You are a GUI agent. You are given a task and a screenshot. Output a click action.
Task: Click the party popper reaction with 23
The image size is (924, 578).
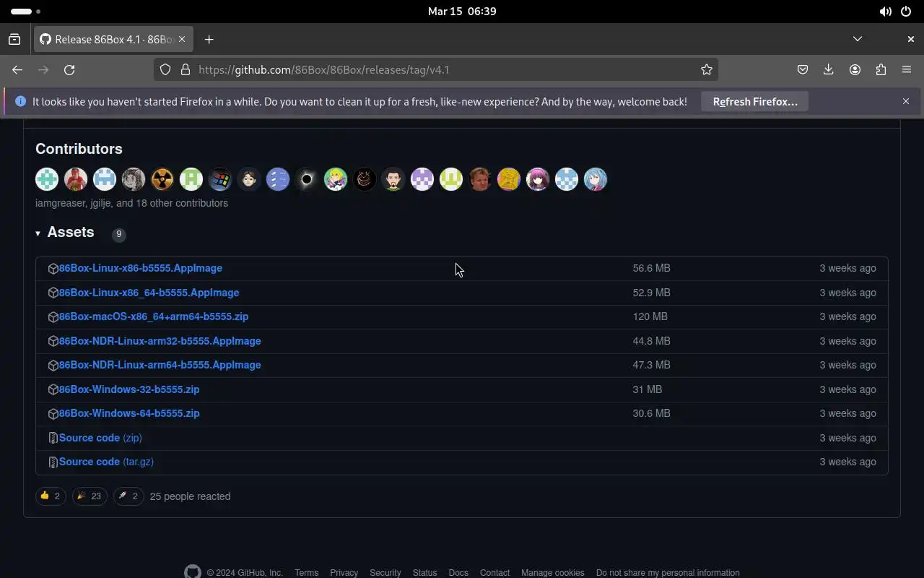tap(90, 496)
